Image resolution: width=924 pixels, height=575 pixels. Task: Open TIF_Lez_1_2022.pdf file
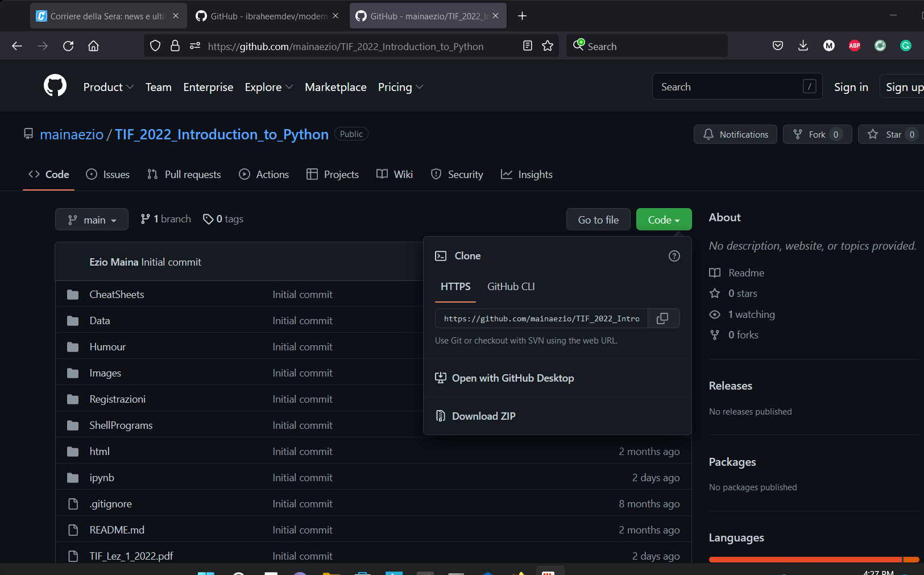131,556
